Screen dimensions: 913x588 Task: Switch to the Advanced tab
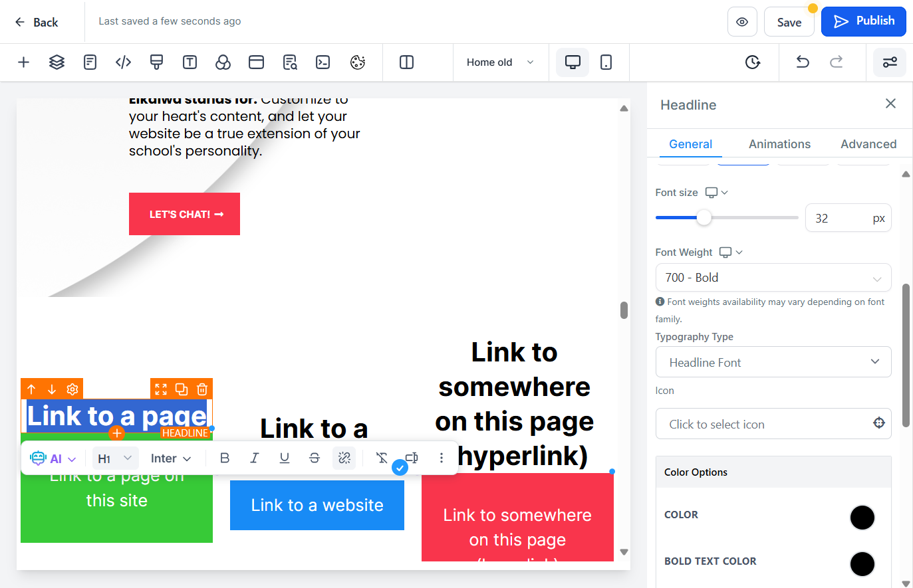(x=868, y=144)
